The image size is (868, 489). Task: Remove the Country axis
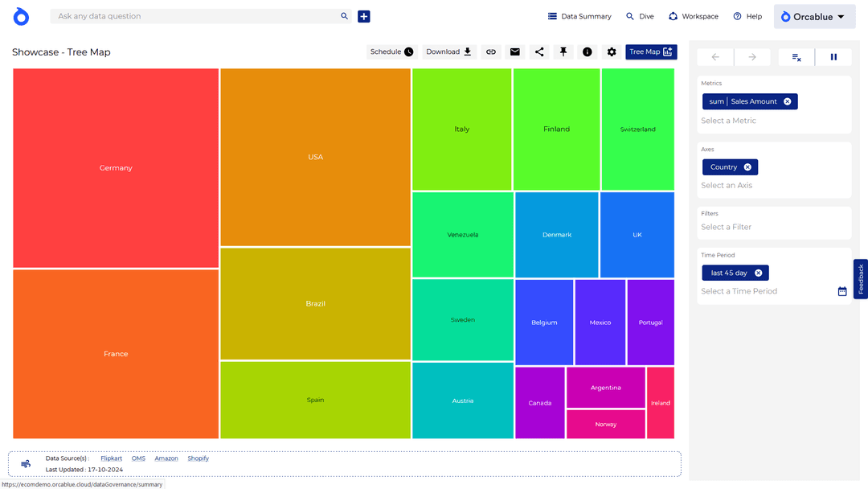(x=749, y=166)
